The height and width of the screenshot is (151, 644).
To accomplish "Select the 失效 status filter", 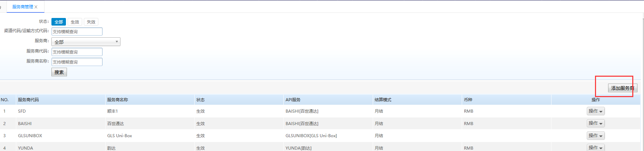I will click(91, 22).
